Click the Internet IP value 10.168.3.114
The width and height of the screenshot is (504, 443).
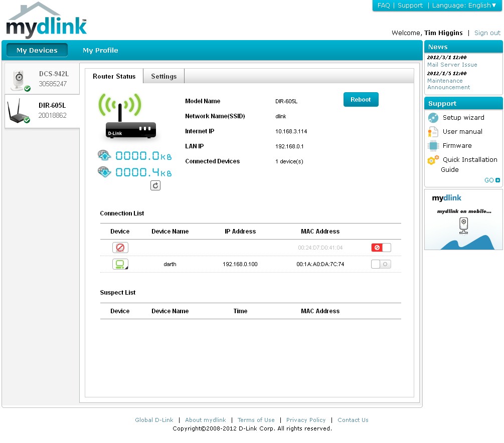click(x=291, y=131)
